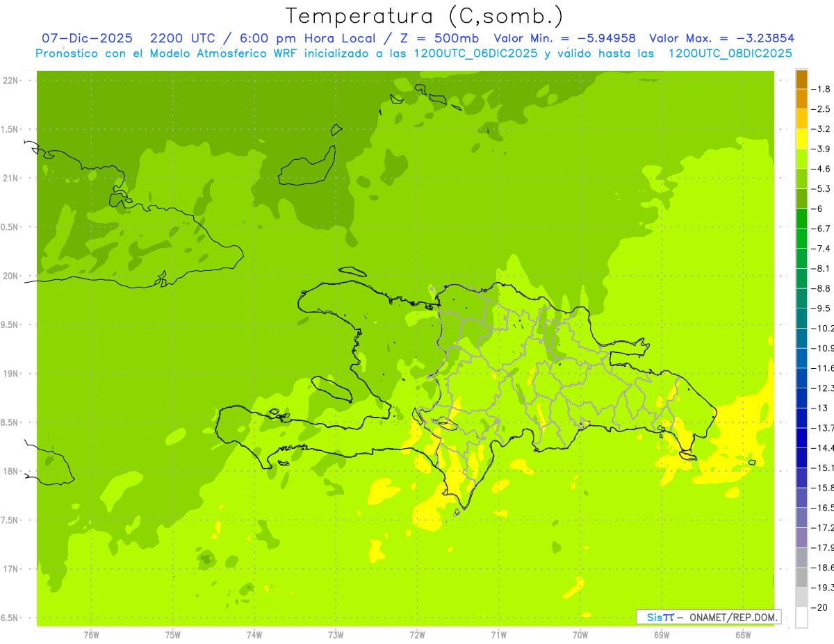Click the 21N latitude axis label
834x644 pixels.
pos(11,178)
